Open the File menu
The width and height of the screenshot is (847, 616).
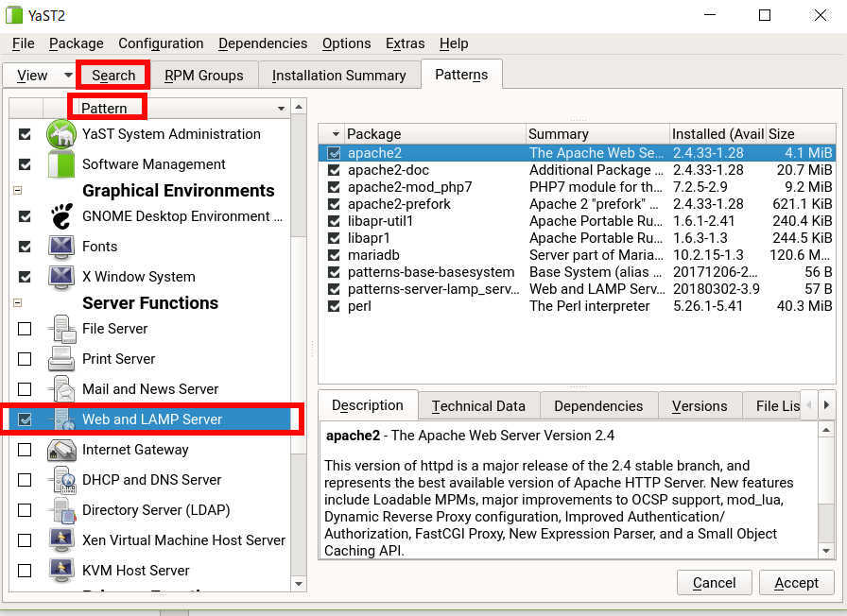point(24,43)
